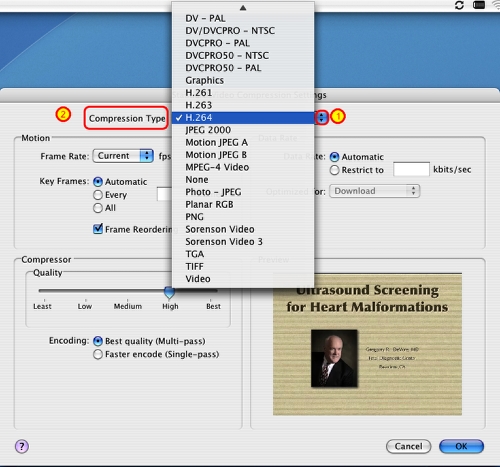The image size is (500, 467).
Task: Choose DVCPRO - PAL codec
Action: pos(243,43)
